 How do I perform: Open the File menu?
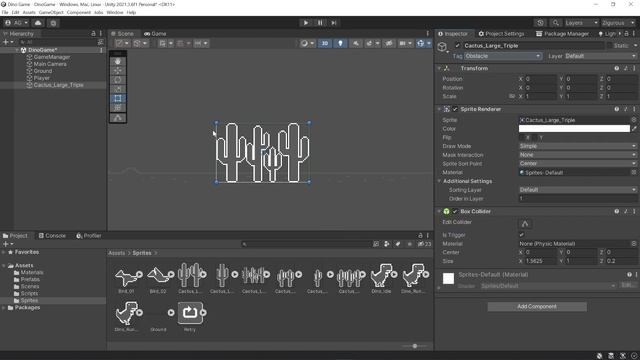click(5, 13)
